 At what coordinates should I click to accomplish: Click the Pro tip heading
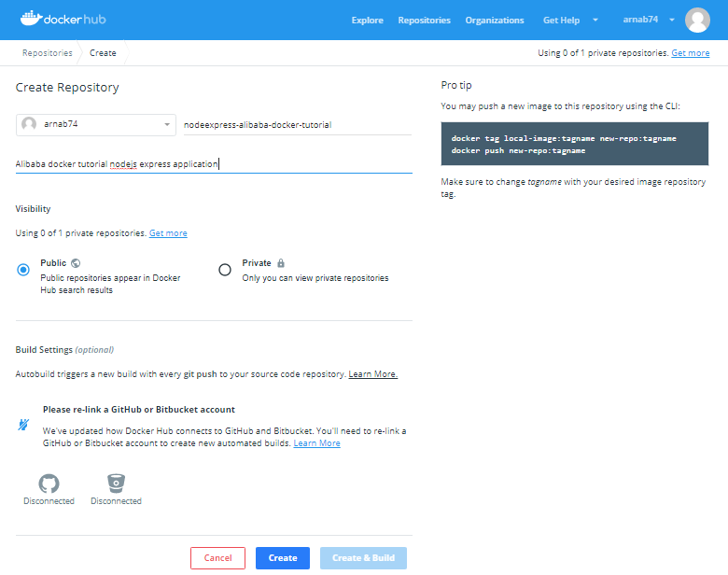(x=456, y=85)
